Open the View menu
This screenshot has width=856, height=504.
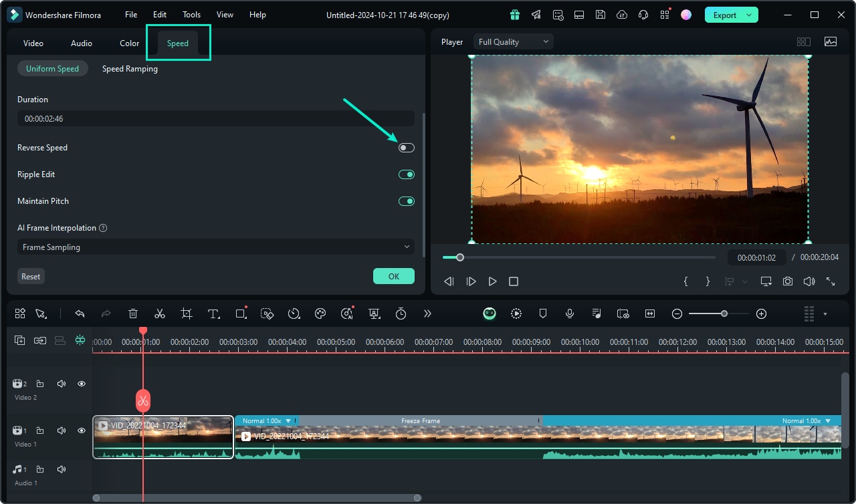(225, 15)
